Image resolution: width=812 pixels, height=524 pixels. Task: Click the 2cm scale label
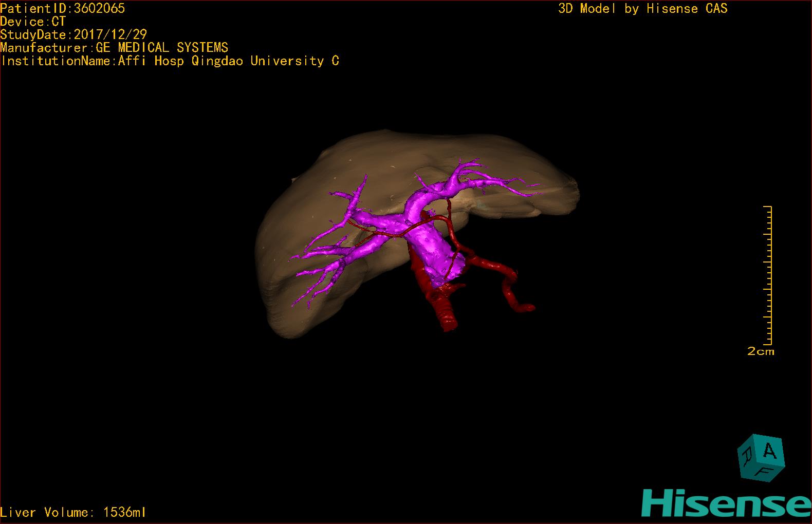pos(761,351)
